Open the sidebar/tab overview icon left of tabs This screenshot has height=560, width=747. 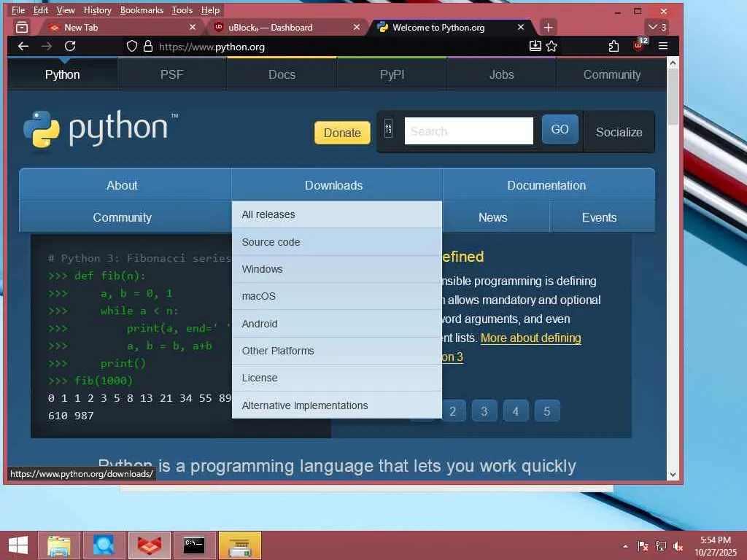point(22,27)
